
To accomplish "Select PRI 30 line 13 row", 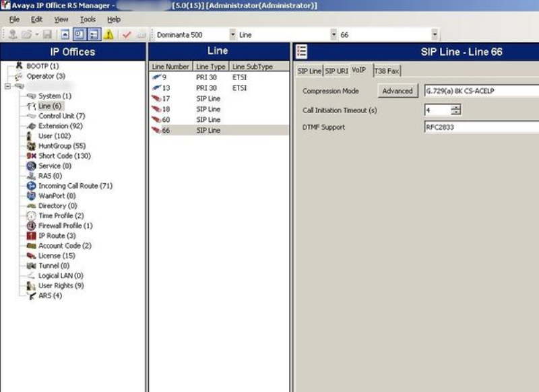I will click(219, 88).
